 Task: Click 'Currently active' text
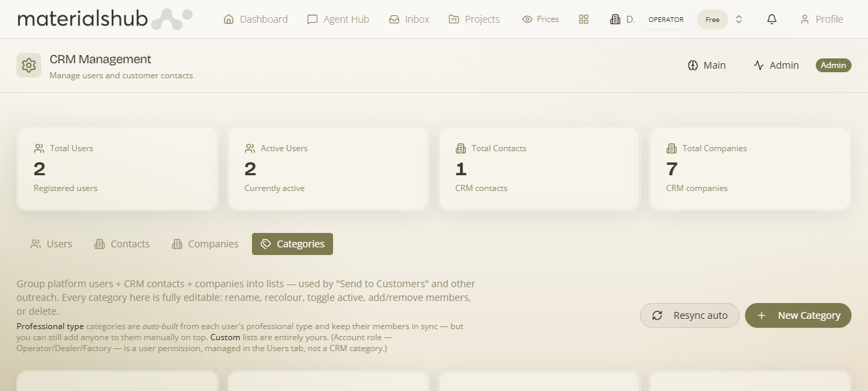pyautogui.click(x=275, y=188)
